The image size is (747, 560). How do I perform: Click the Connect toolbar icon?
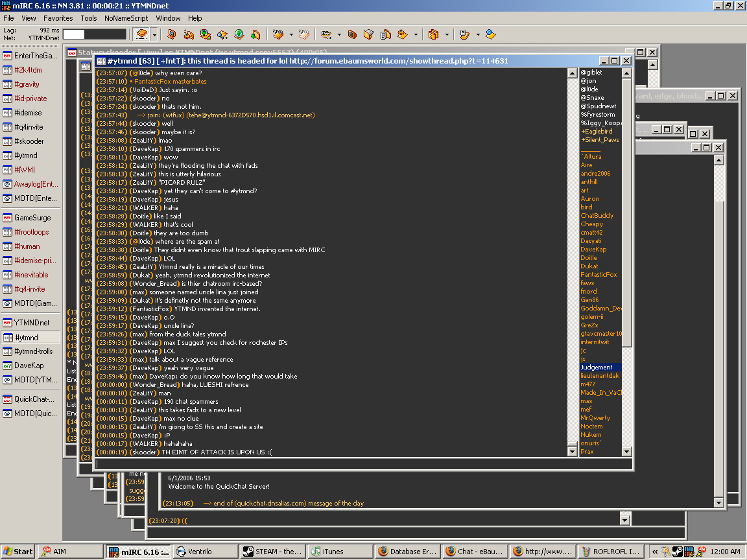(141, 34)
